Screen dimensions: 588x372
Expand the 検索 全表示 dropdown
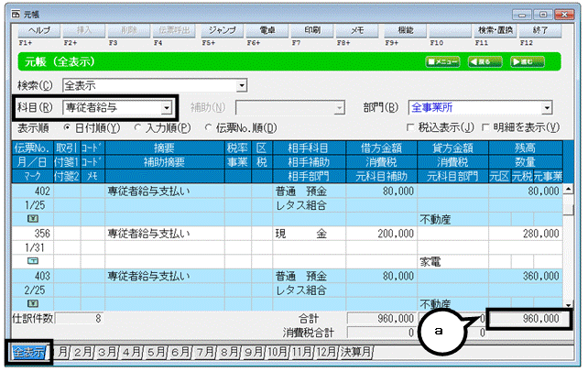pos(242,85)
